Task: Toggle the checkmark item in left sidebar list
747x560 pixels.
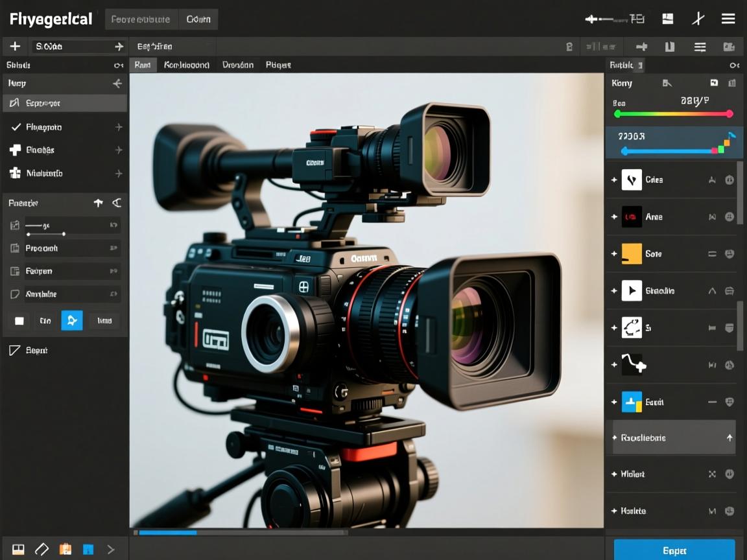Action: pos(16,127)
